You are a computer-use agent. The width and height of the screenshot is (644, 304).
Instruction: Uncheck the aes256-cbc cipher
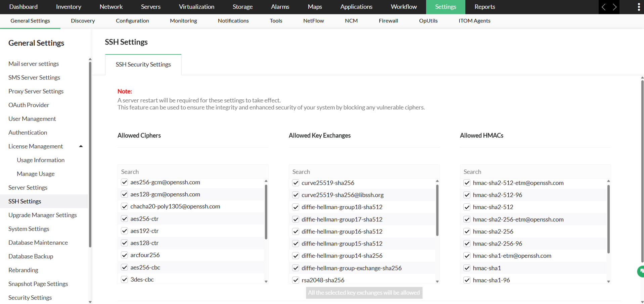coord(125,267)
